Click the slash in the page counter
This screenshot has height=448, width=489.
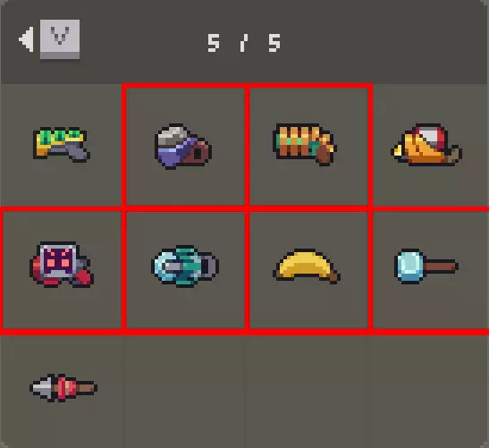pyautogui.click(x=244, y=43)
